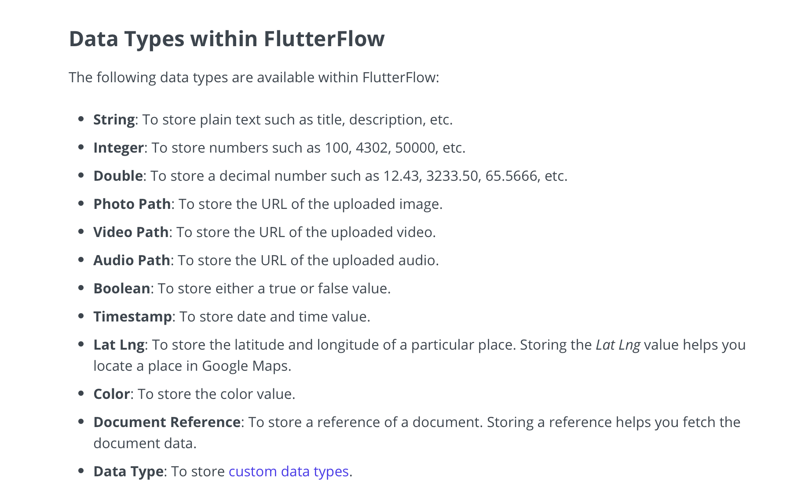This screenshot has width=812, height=504.
Task: Click the bold 'Lat Lng' list term
Action: (119, 345)
